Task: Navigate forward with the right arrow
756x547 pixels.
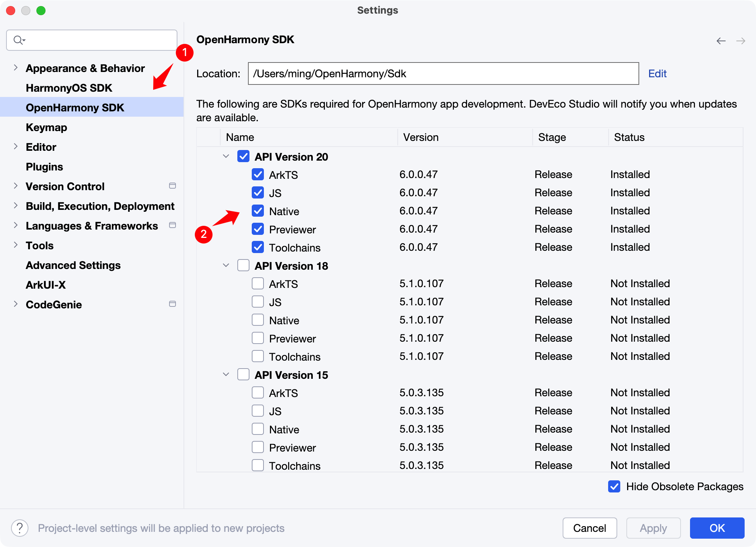Action: point(740,41)
